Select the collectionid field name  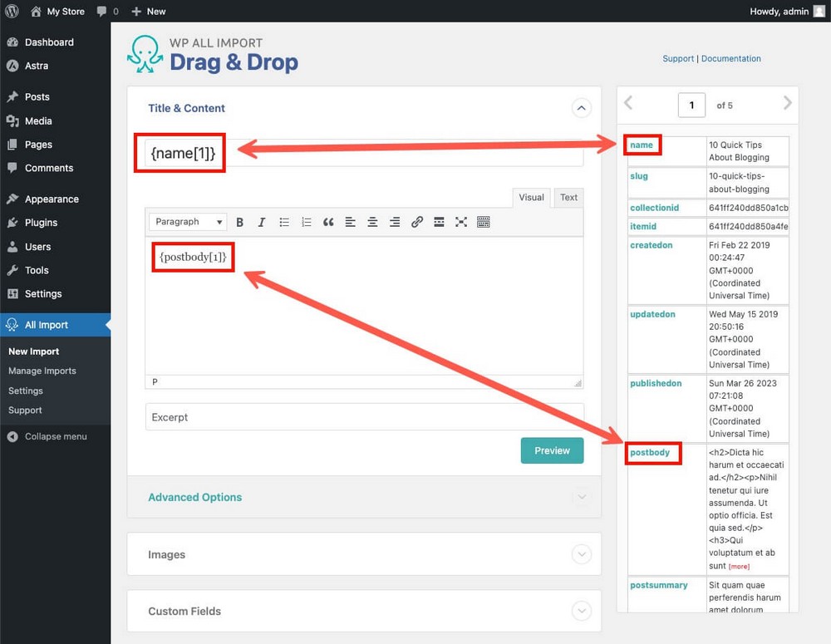655,208
